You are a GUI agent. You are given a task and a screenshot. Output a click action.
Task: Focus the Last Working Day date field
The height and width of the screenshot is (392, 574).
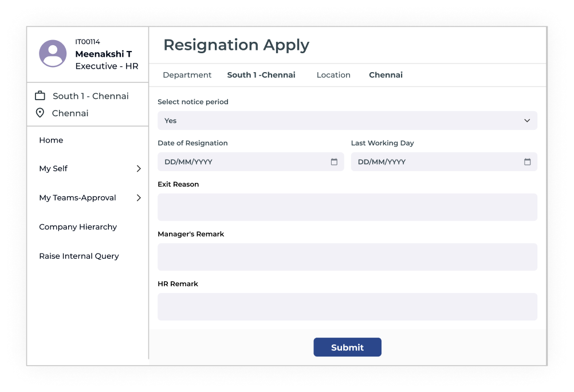click(x=435, y=162)
